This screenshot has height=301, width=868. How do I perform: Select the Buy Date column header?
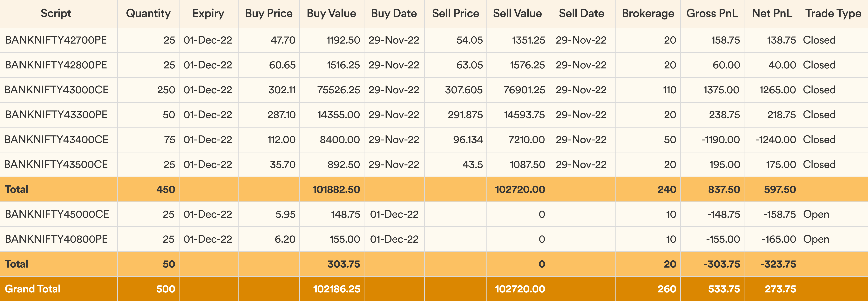(x=394, y=13)
